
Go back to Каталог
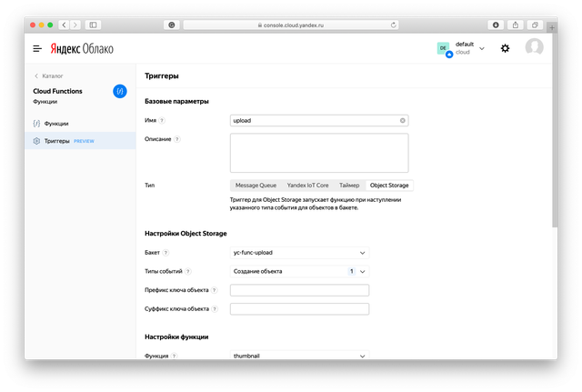coord(49,75)
